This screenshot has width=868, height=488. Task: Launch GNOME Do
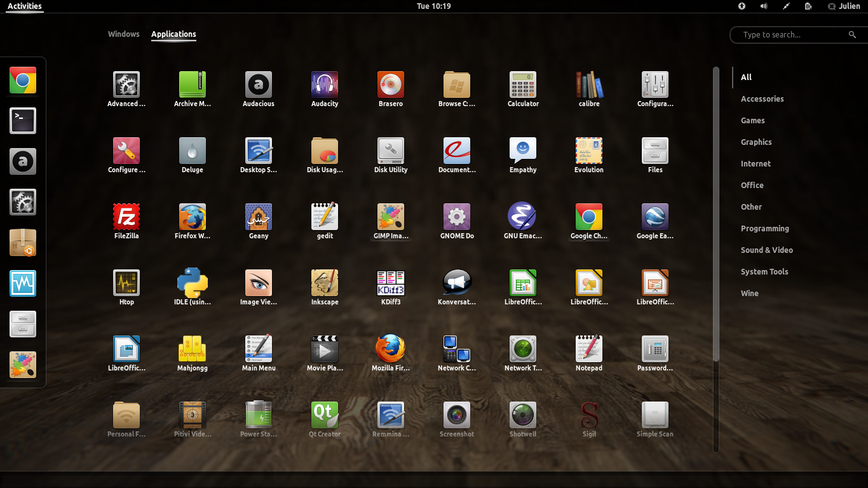[x=457, y=221]
